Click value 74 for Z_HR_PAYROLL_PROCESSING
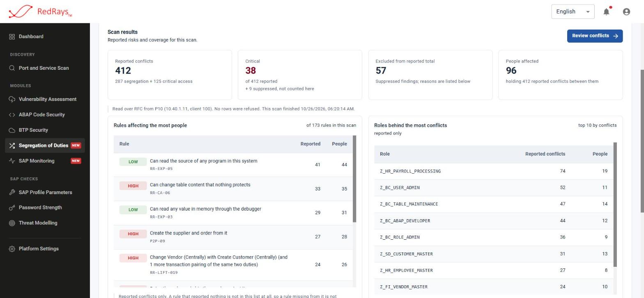Screen dimensions: 644x298 pos(563,171)
